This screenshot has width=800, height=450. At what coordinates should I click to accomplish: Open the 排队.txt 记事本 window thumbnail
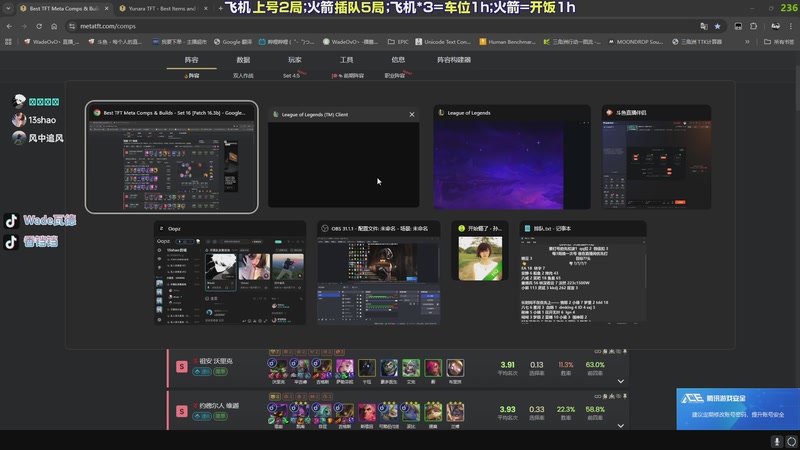583,273
